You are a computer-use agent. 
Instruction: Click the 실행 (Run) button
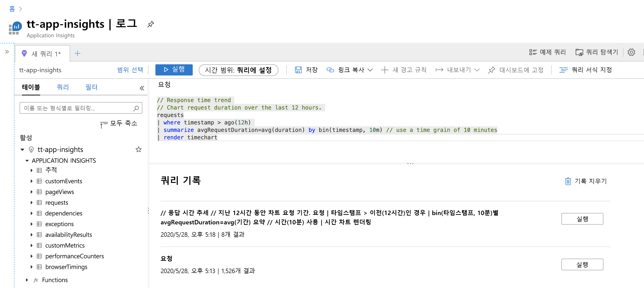(173, 69)
